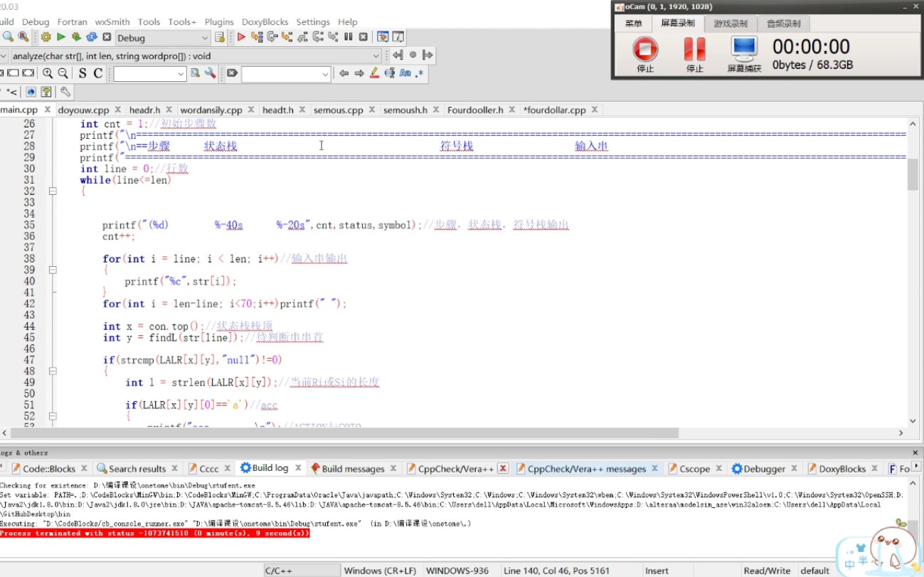Open the Debug menu

click(36, 22)
